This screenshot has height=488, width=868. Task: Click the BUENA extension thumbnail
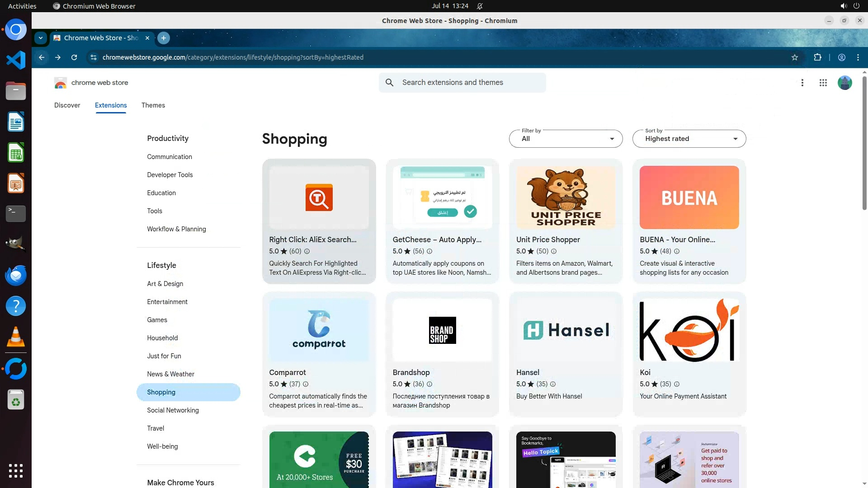tap(689, 197)
